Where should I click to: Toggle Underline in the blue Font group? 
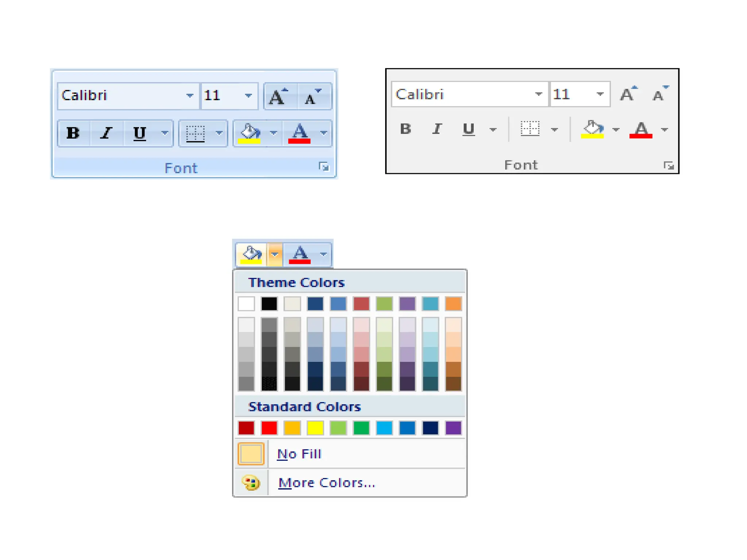point(139,133)
